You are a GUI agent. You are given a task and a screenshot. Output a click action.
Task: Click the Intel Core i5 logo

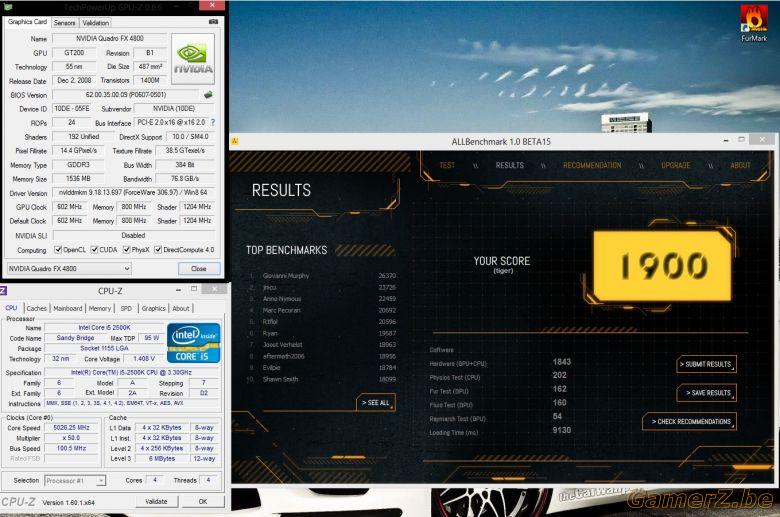tap(194, 342)
